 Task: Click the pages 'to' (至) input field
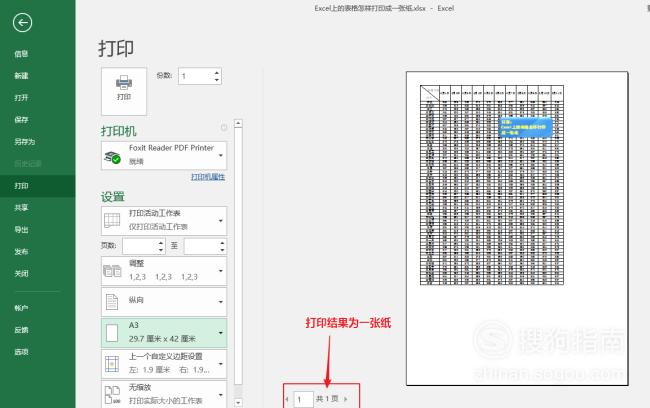[201, 246]
